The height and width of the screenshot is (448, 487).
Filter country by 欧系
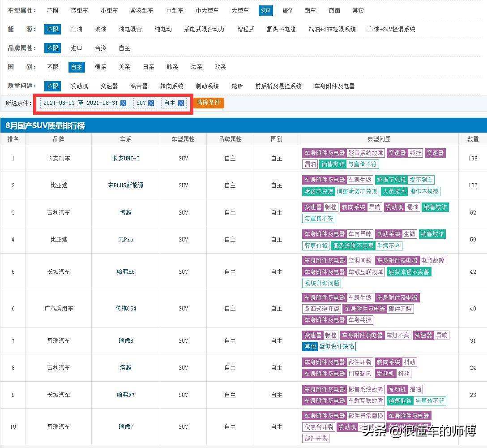(220, 67)
